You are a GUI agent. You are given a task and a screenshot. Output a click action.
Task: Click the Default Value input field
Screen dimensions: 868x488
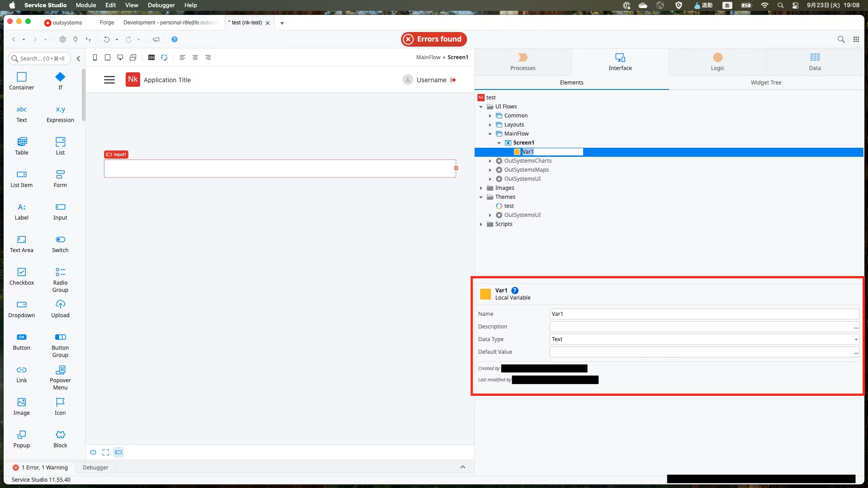pyautogui.click(x=701, y=352)
